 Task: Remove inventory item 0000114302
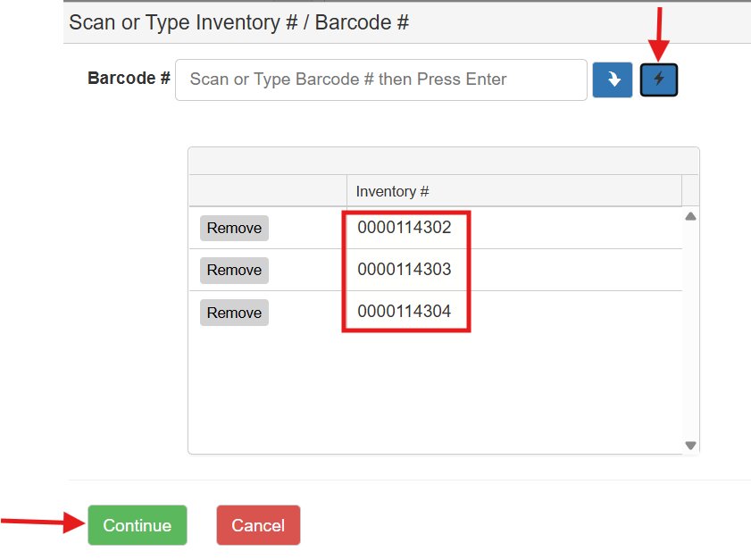pos(234,228)
